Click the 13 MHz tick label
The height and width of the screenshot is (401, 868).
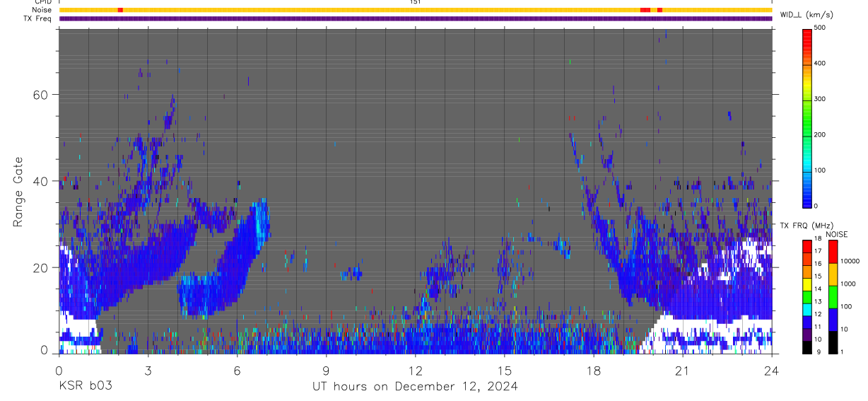point(819,301)
